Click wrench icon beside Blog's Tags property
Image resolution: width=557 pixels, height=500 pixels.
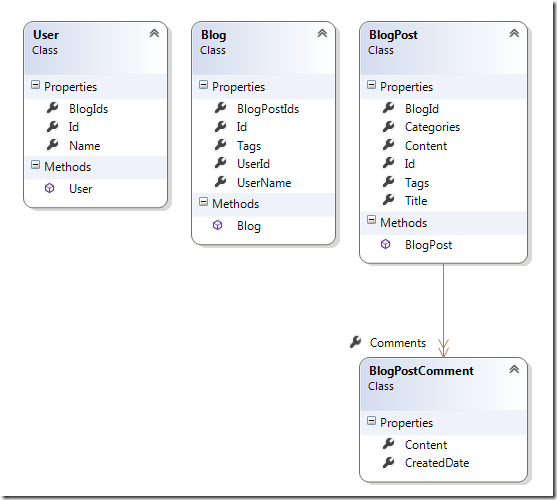220,145
